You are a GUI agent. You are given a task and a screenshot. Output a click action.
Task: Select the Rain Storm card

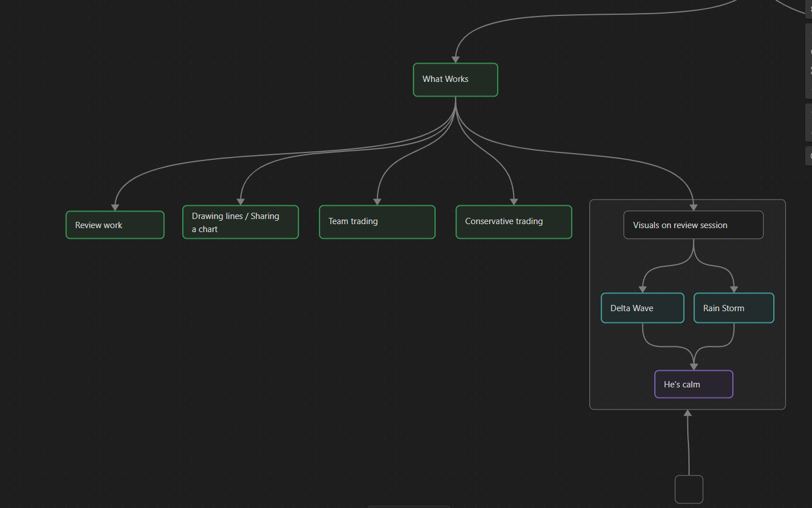click(x=733, y=308)
